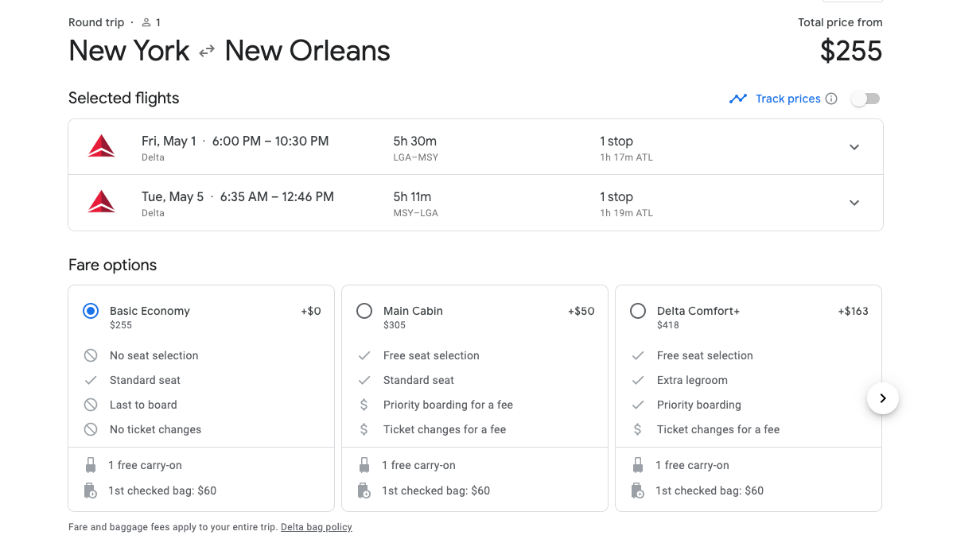Expand the Fri, May 1 flight details
Screen dimensions: 980x539
coord(854,147)
